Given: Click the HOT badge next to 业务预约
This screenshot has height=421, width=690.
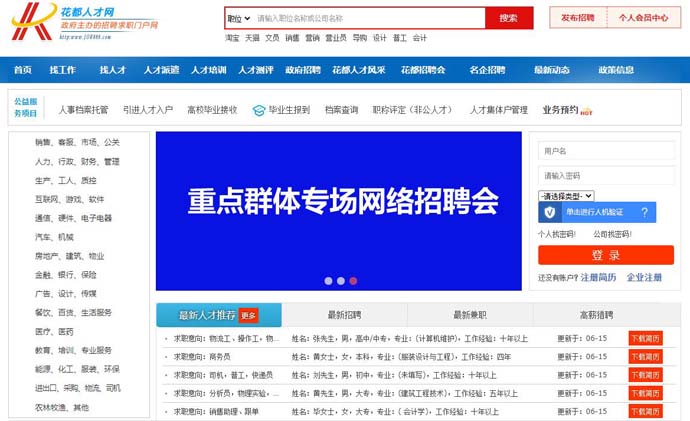Looking at the screenshot, I should pyautogui.click(x=586, y=113).
